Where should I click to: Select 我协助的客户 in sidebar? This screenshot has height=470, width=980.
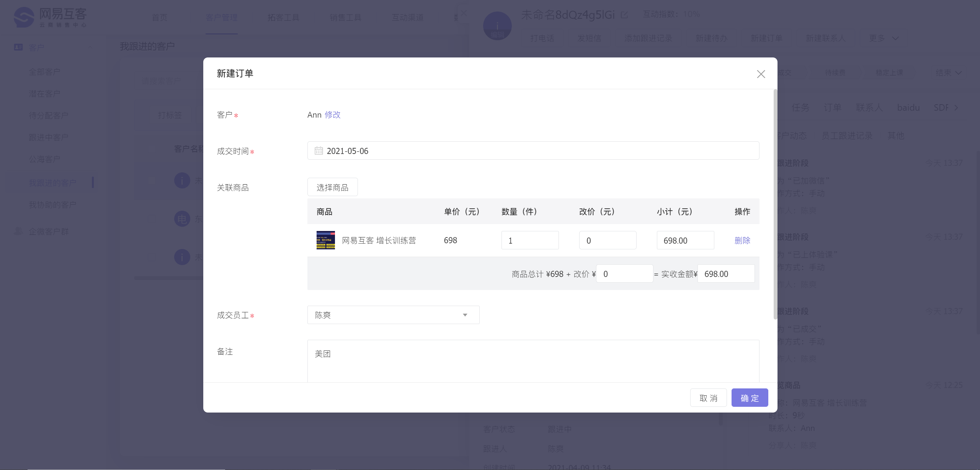tap(52, 205)
